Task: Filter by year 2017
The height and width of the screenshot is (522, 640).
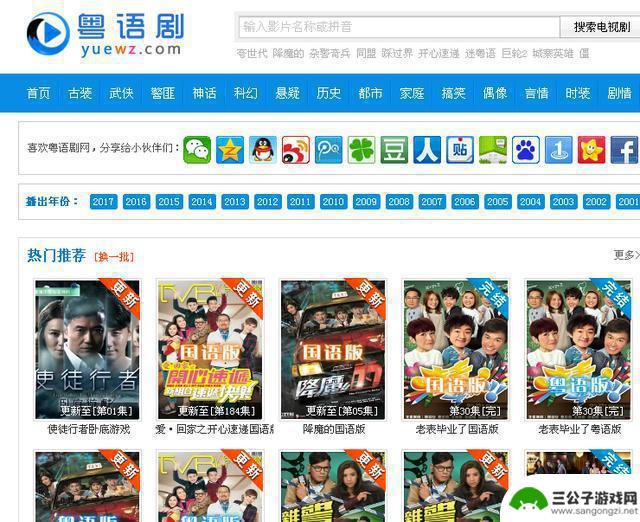Action: coord(103,201)
